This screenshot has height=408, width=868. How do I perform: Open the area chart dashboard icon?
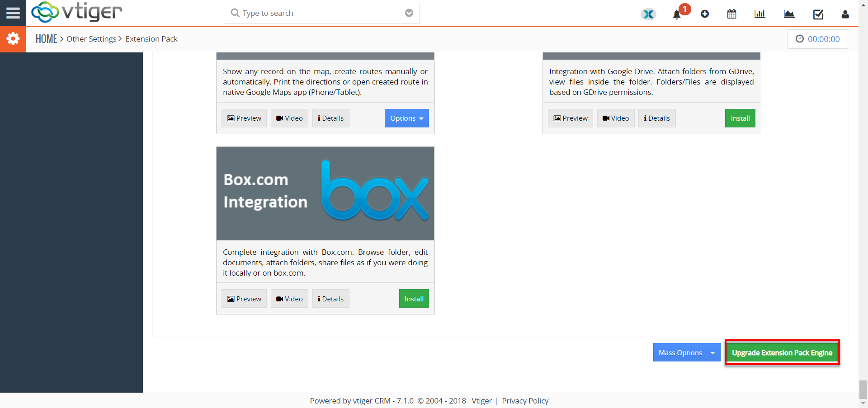pyautogui.click(x=789, y=14)
